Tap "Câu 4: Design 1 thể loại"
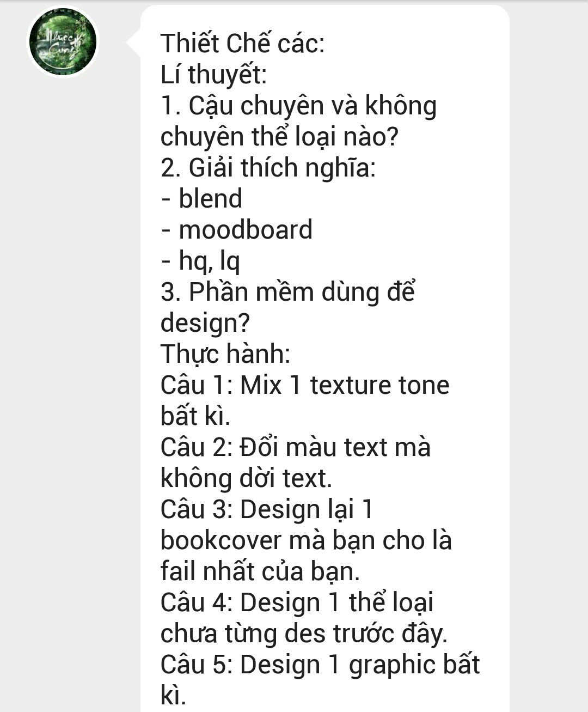The image size is (588, 712). click(x=297, y=603)
